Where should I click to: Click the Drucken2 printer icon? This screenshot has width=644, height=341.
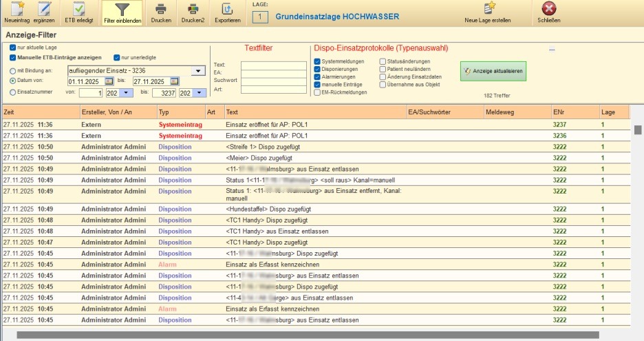coord(193,10)
